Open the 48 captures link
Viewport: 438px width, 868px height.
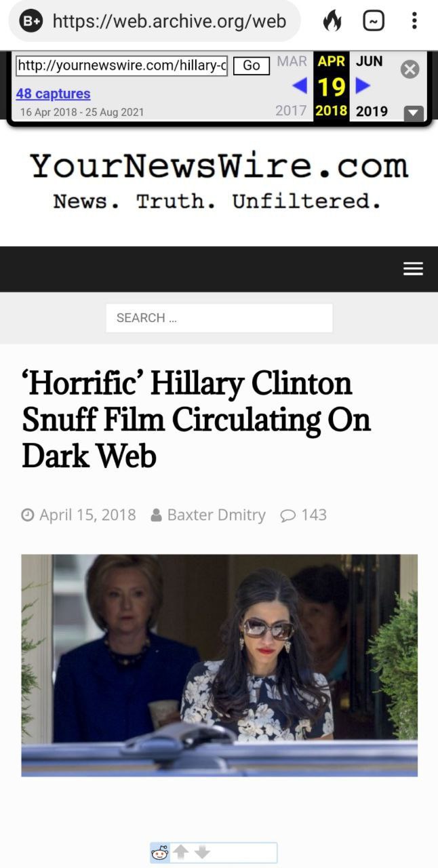click(53, 94)
